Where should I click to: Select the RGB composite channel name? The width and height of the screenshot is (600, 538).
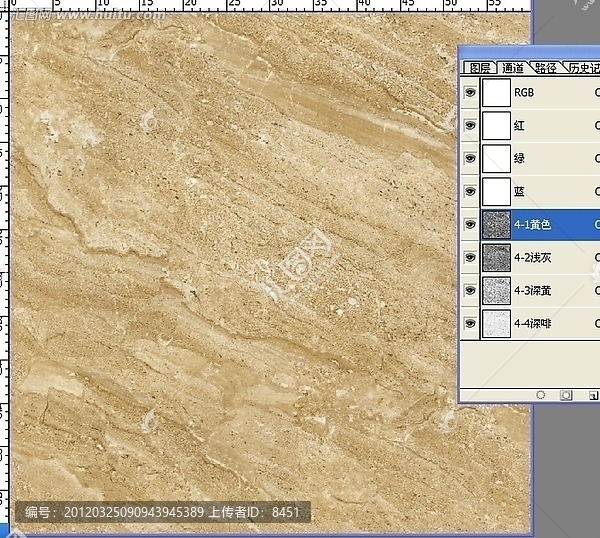(524, 93)
